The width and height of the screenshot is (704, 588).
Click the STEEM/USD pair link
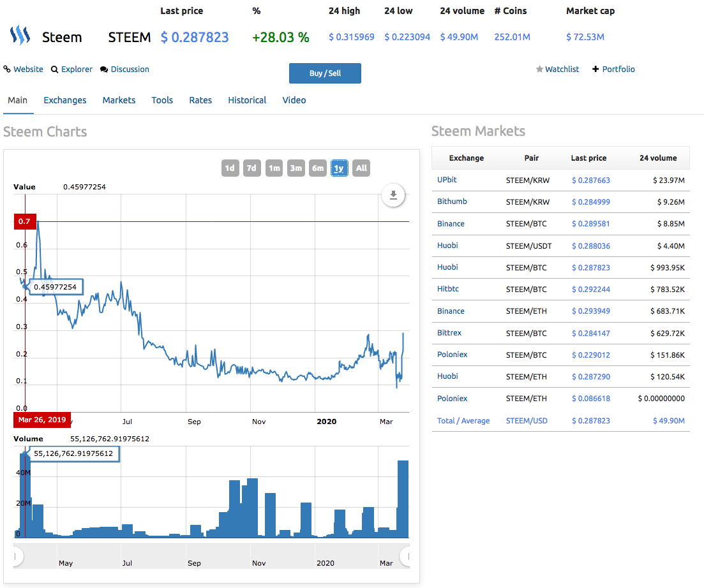[x=527, y=421]
